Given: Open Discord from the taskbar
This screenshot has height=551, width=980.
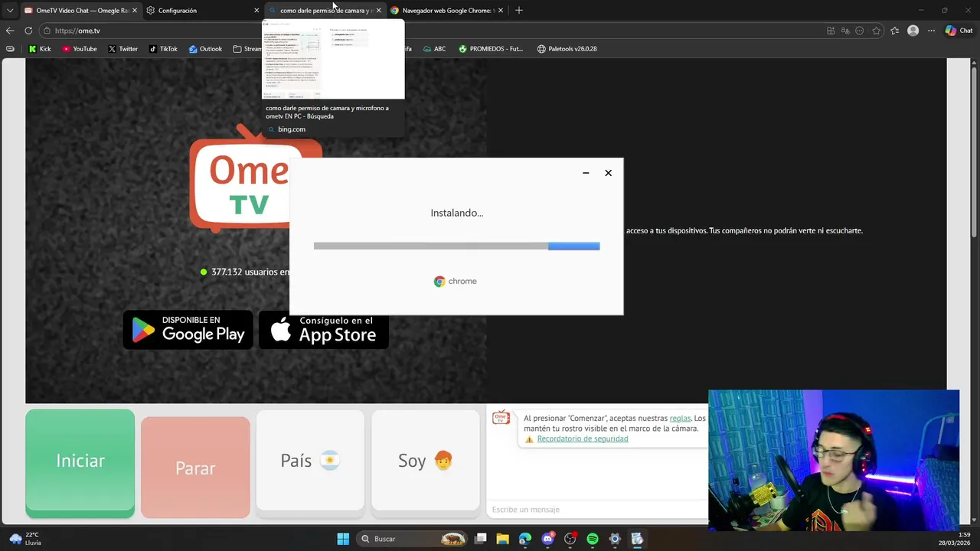Looking at the screenshot, I should tap(547, 539).
